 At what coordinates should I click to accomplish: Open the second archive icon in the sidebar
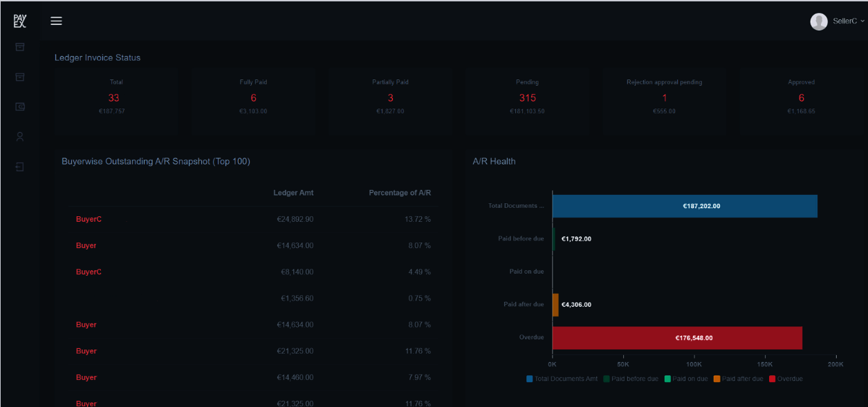[x=19, y=77]
